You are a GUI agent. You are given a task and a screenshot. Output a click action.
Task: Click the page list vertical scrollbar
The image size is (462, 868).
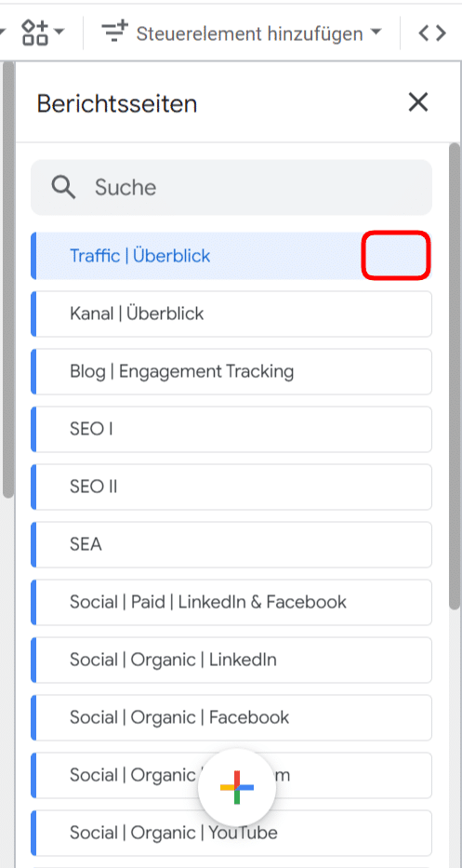[454, 377]
